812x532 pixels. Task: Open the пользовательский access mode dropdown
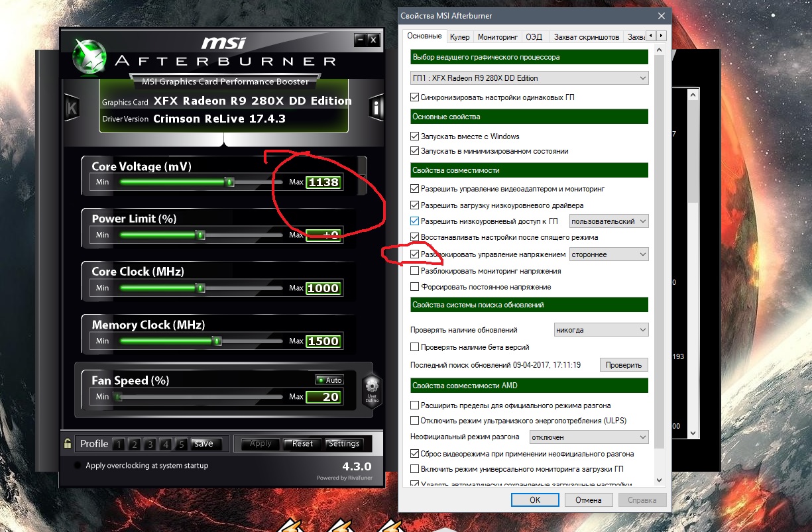pos(609,221)
